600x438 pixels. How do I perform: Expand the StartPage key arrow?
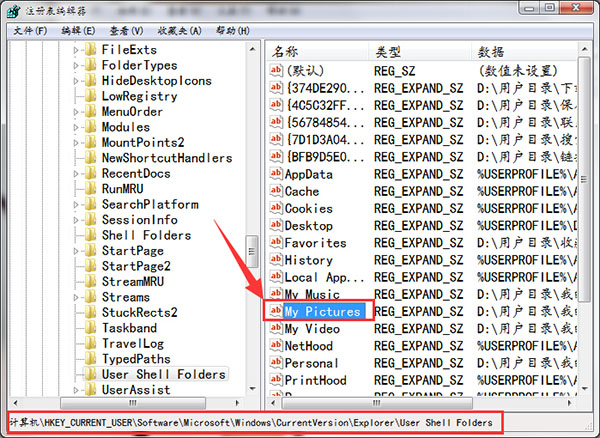point(77,250)
